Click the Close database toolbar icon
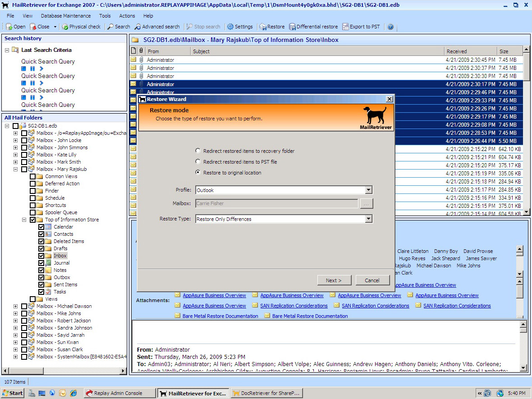 pyautogui.click(x=33, y=27)
